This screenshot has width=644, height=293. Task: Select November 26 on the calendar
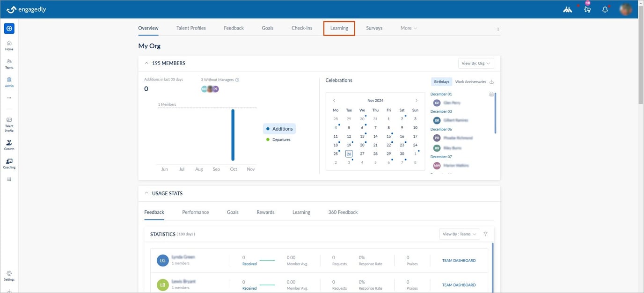tap(349, 154)
